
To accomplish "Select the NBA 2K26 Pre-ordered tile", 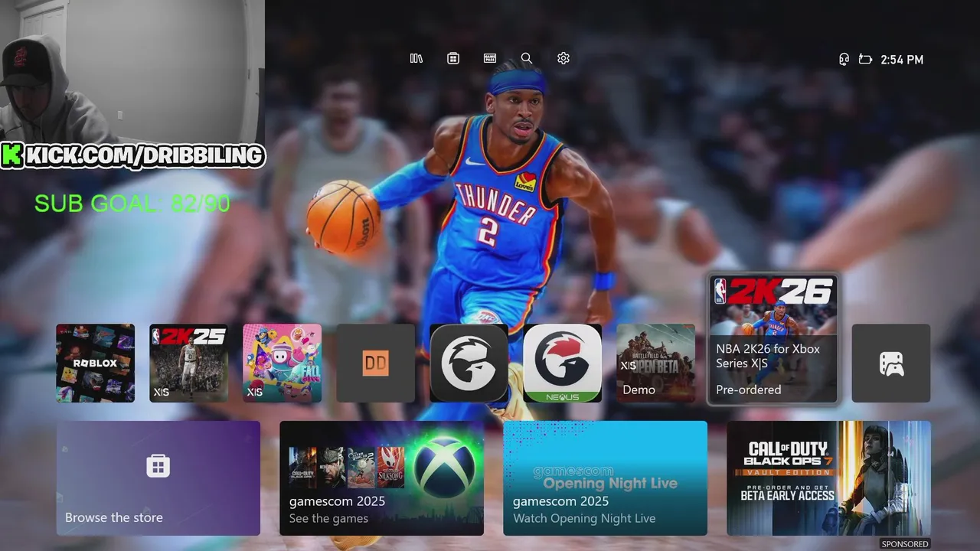I will pos(773,339).
